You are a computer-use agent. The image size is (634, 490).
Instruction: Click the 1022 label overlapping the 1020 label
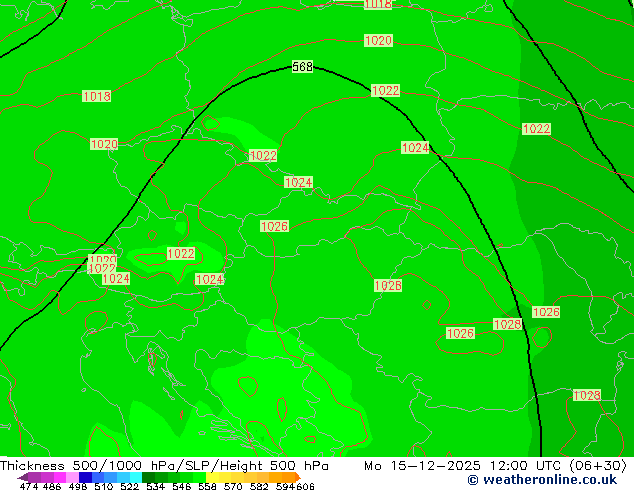point(102,268)
